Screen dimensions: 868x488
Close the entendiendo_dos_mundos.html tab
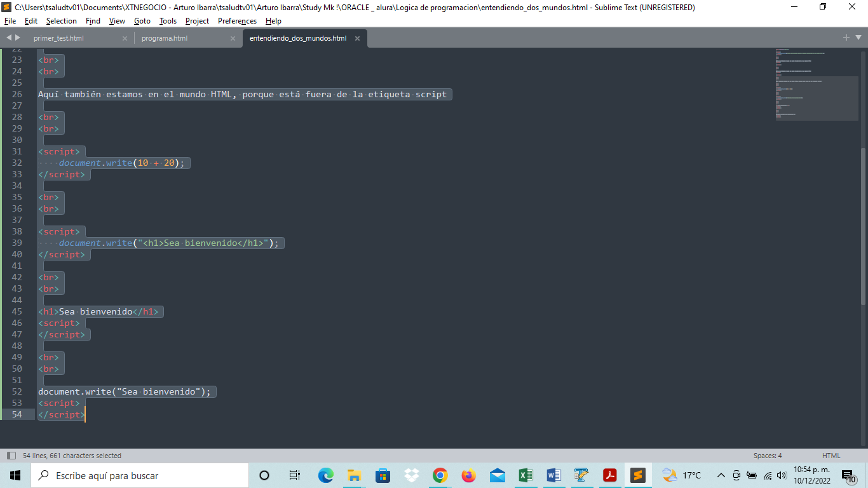[357, 38]
